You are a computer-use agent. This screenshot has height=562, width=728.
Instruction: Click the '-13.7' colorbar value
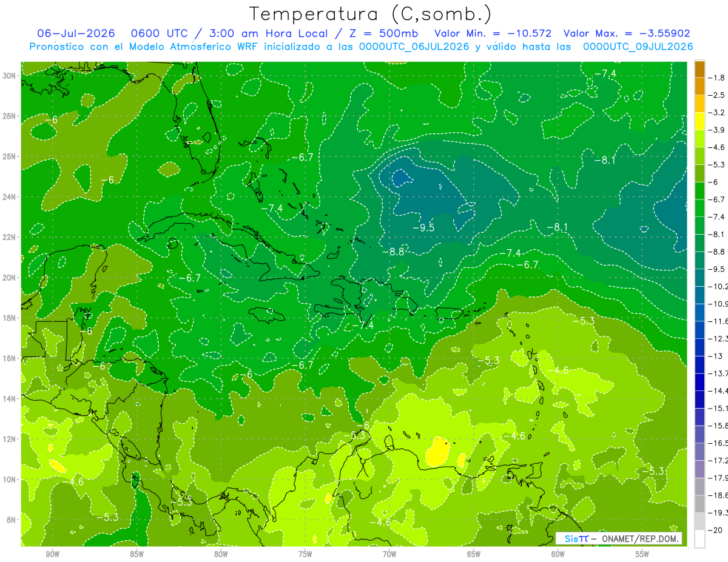pyautogui.click(x=719, y=373)
